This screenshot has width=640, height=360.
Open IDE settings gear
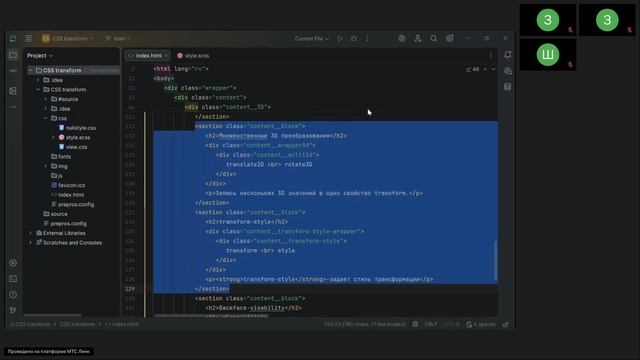(x=449, y=38)
